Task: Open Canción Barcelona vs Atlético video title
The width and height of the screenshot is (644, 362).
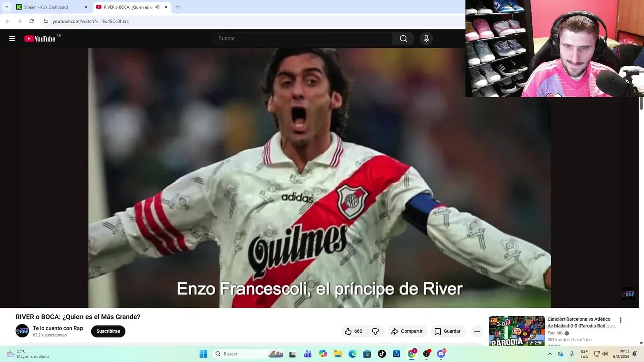Action: pyautogui.click(x=579, y=322)
